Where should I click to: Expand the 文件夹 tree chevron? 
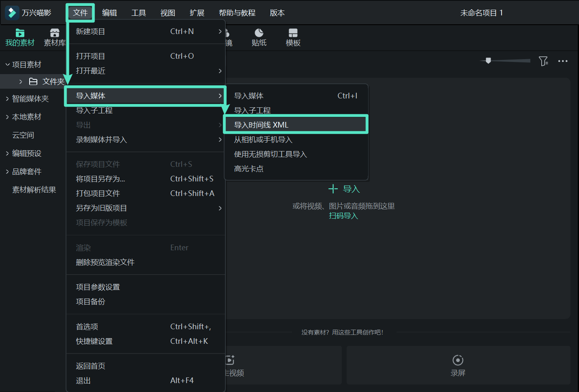coord(21,82)
